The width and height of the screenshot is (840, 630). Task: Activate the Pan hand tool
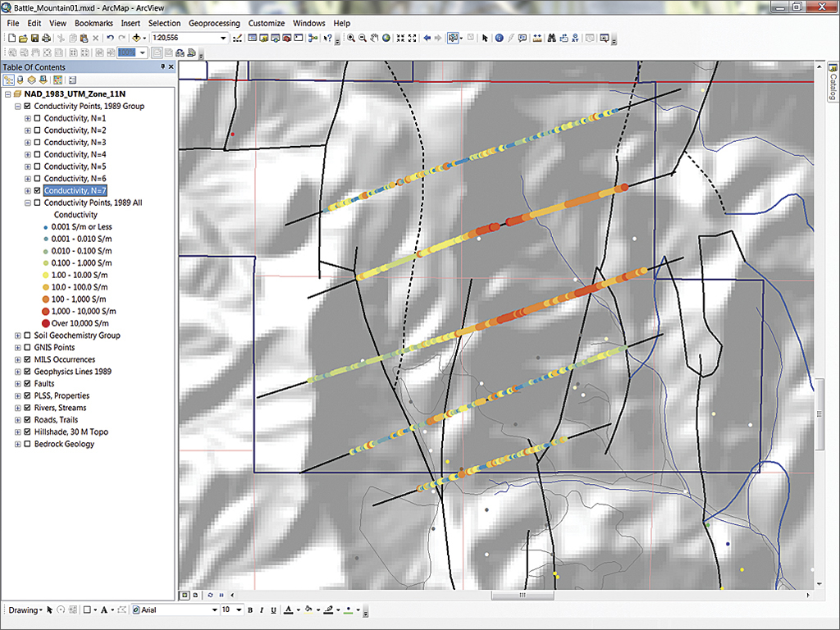(375, 38)
